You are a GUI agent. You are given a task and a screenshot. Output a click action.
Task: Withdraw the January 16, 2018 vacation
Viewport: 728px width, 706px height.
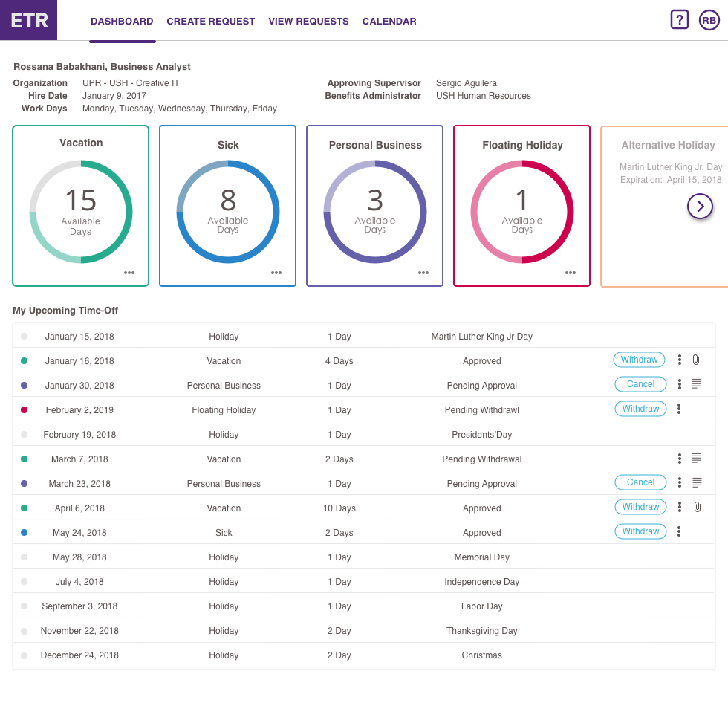639,360
